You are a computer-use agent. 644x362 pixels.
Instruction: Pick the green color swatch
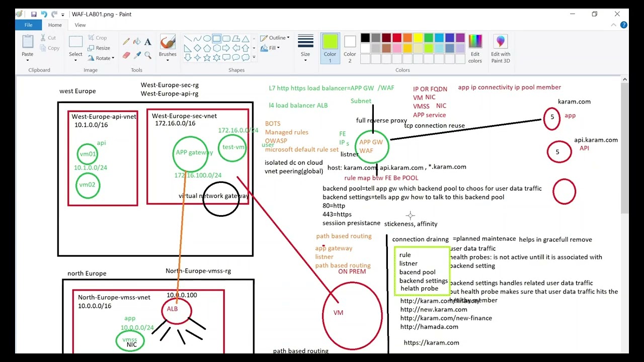click(x=429, y=38)
